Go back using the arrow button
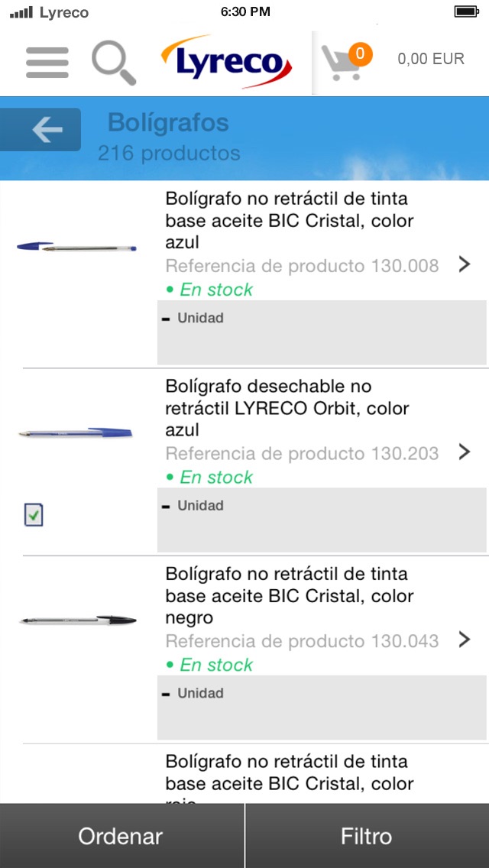 point(46,130)
